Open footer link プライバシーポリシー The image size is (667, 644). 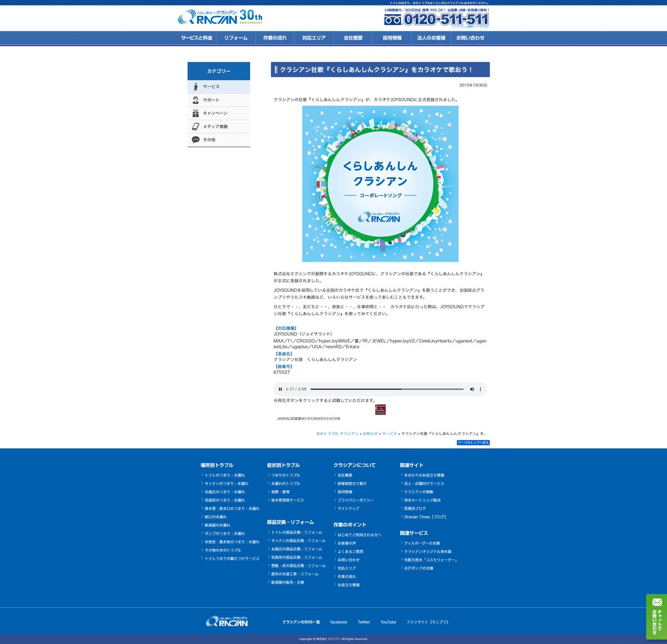[356, 500]
